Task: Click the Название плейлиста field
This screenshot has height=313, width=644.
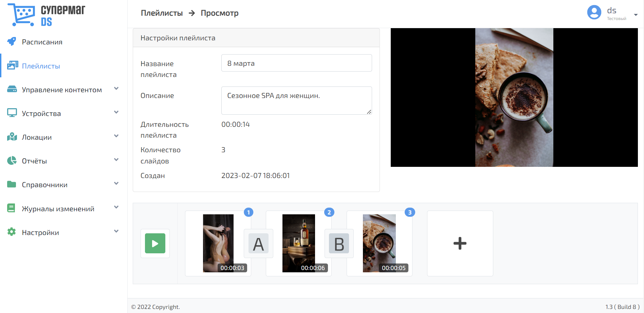Action: (296, 63)
